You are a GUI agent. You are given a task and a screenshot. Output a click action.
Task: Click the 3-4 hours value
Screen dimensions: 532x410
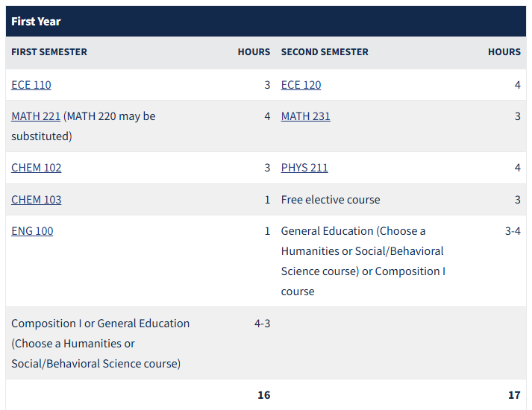513,231
